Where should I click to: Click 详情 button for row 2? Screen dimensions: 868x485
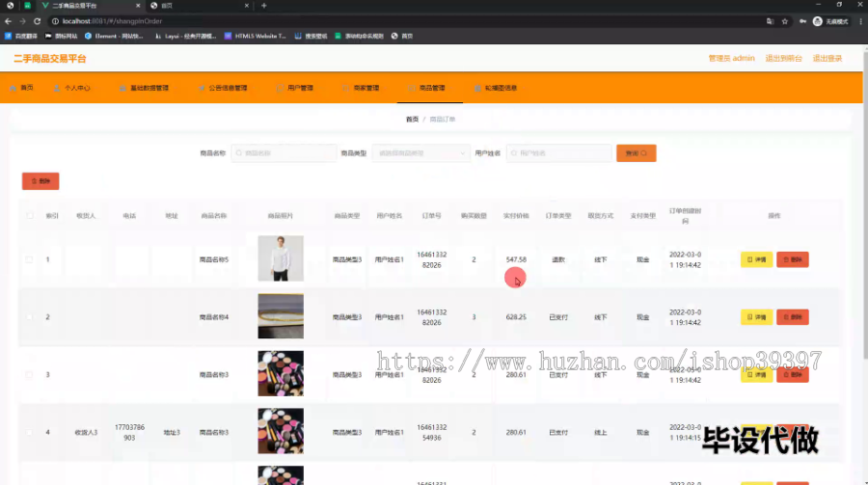tap(757, 317)
